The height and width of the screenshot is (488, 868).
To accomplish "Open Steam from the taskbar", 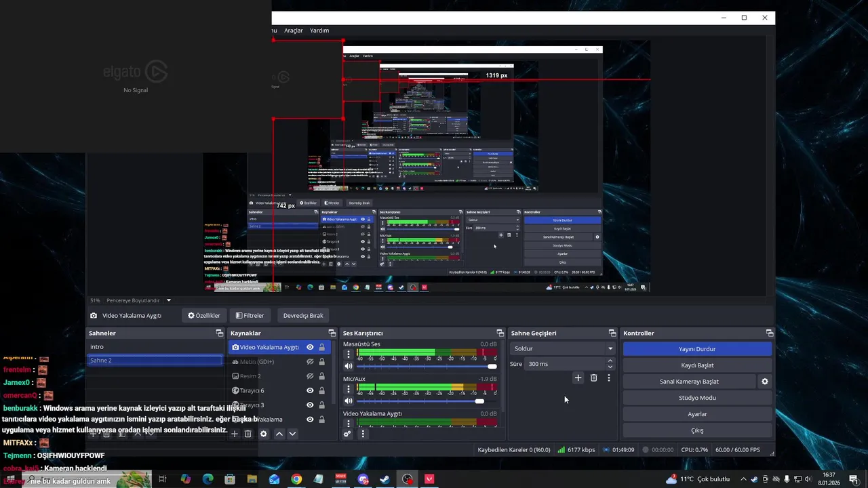I will pos(384,479).
